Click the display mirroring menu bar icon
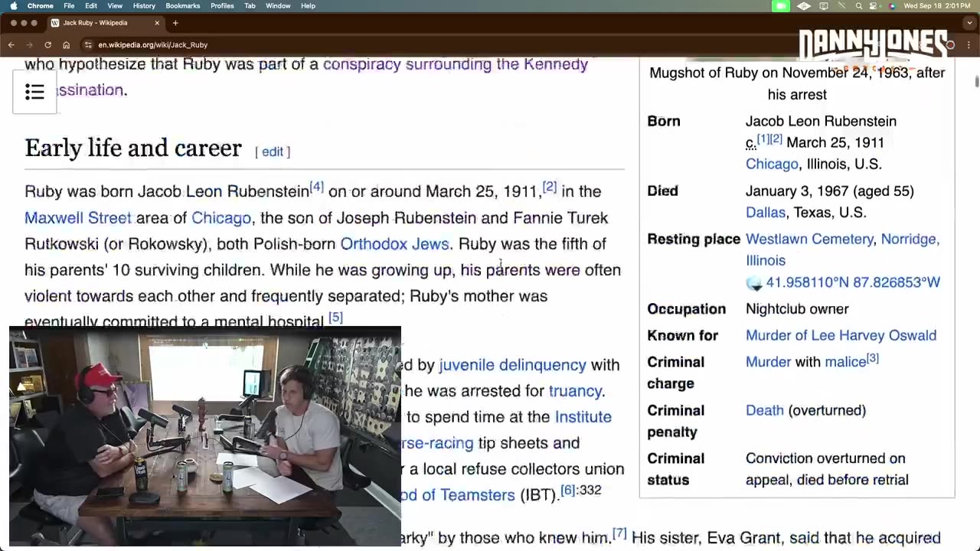The height and width of the screenshot is (551, 980). click(x=824, y=5)
